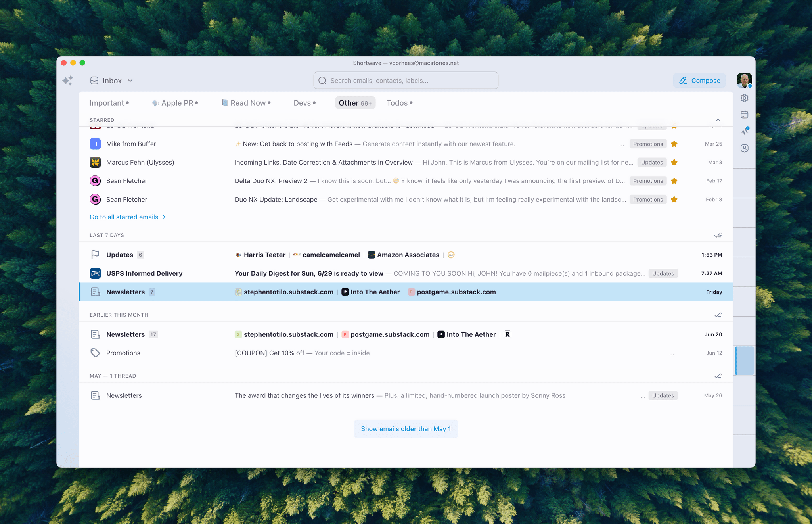Unstar the Duo NX Update: Landscape email
This screenshot has height=524, width=812.
click(674, 200)
